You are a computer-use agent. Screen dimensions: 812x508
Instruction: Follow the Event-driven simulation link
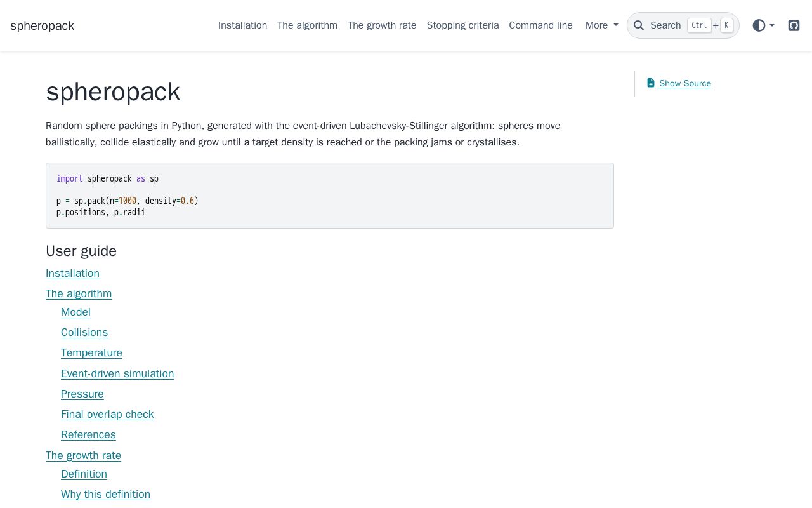[117, 373]
